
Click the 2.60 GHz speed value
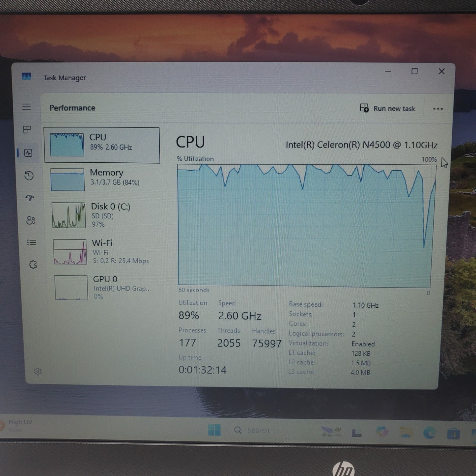[239, 316]
